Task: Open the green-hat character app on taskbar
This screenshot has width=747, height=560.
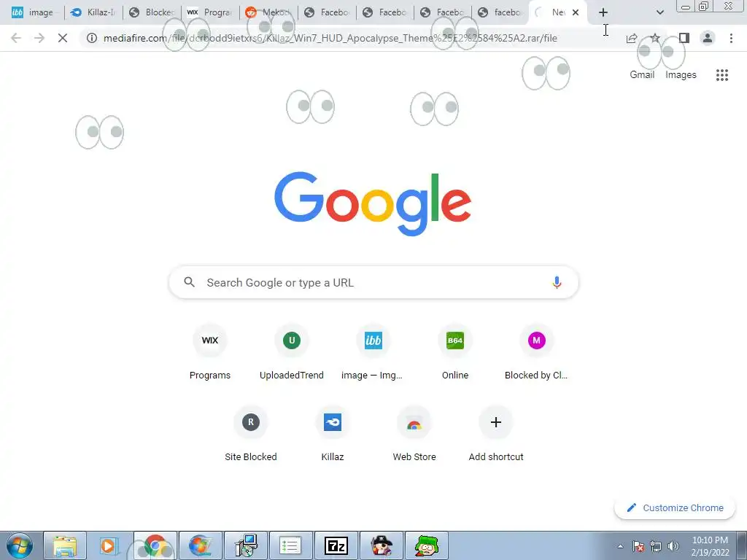Action: click(x=426, y=545)
